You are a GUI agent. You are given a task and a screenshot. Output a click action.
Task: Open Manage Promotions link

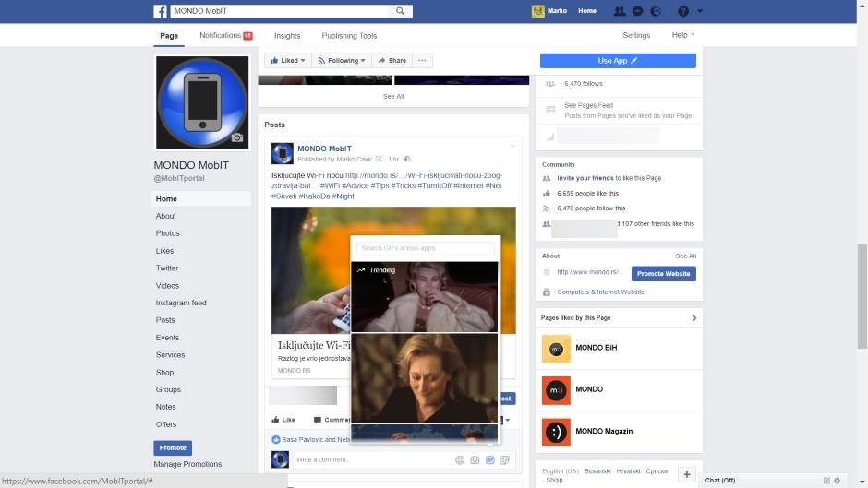point(187,464)
